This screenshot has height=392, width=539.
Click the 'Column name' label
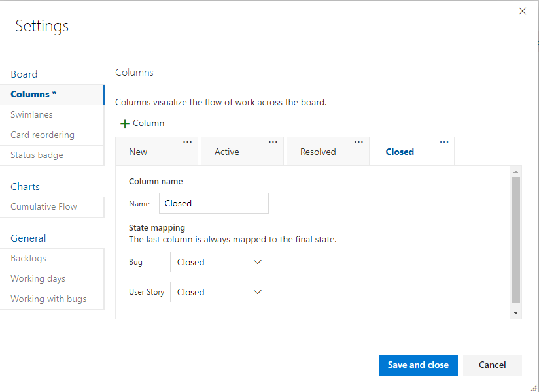click(156, 181)
